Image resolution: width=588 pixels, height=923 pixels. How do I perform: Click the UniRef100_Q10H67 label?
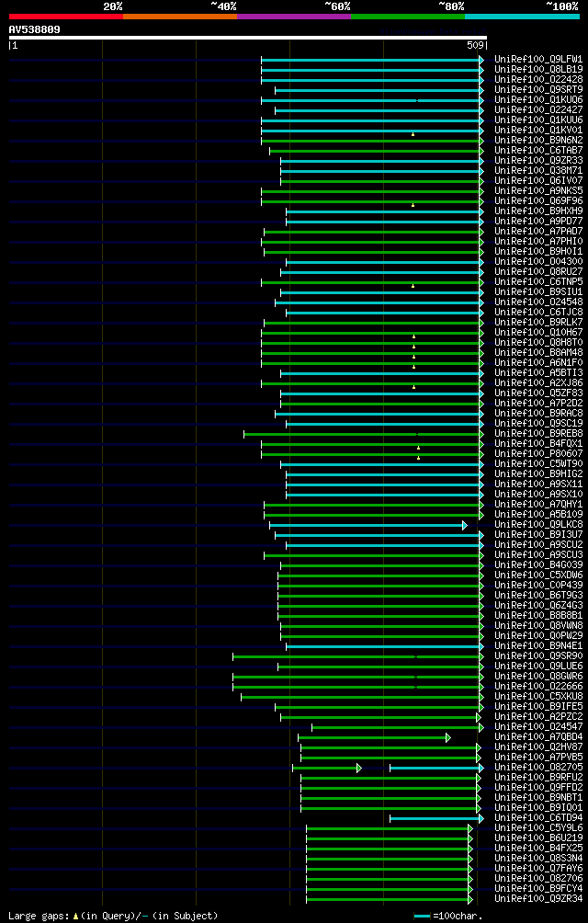tap(538, 332)
